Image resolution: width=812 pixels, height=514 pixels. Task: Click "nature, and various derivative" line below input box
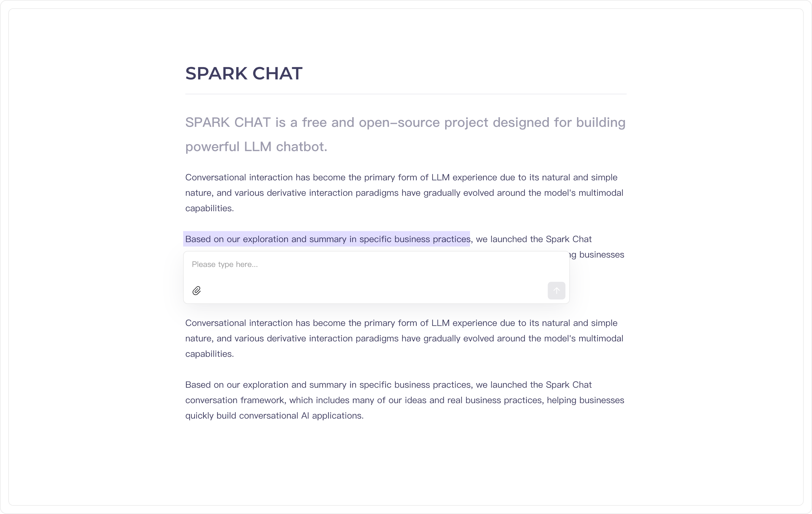[x=404, y=339]
